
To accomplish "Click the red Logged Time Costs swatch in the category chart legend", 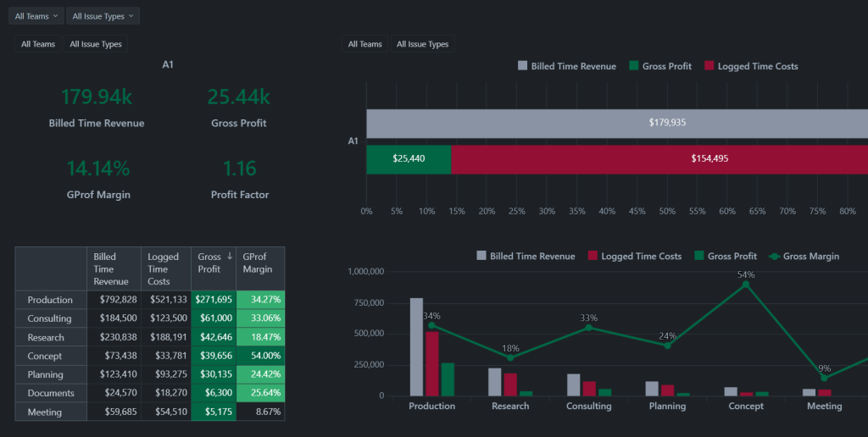I will (x=593, y=256).
